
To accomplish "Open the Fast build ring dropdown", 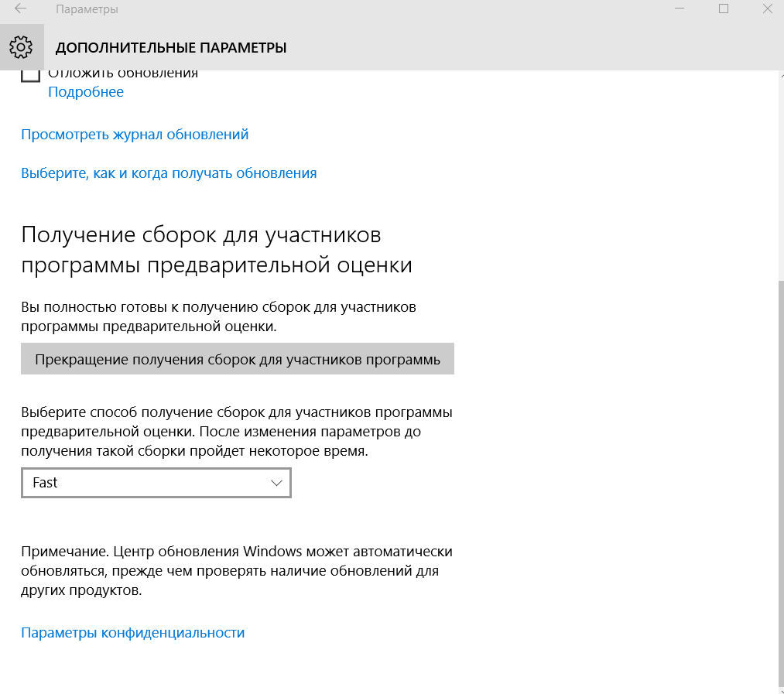I will pos(156,483).
